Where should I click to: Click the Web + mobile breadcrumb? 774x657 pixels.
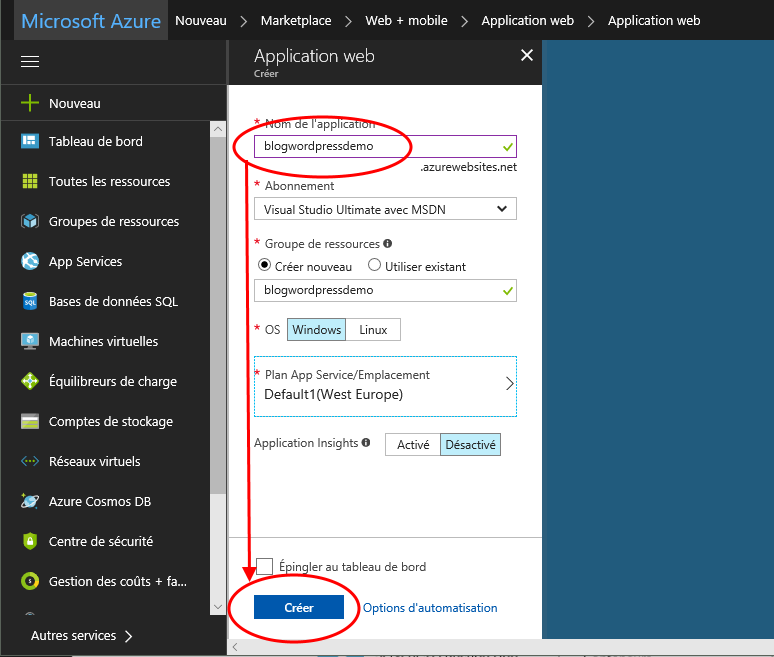point(406,21)
